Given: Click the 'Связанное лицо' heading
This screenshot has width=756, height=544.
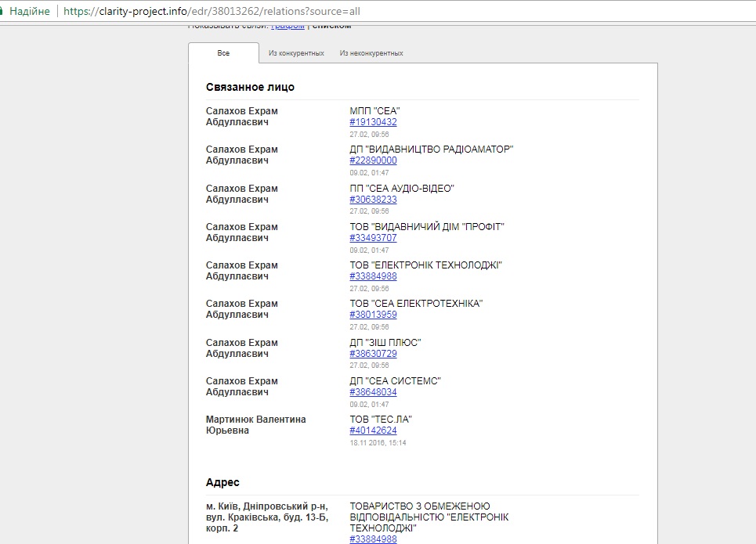Looking at the screenshot, I should [x=250, y=87].
